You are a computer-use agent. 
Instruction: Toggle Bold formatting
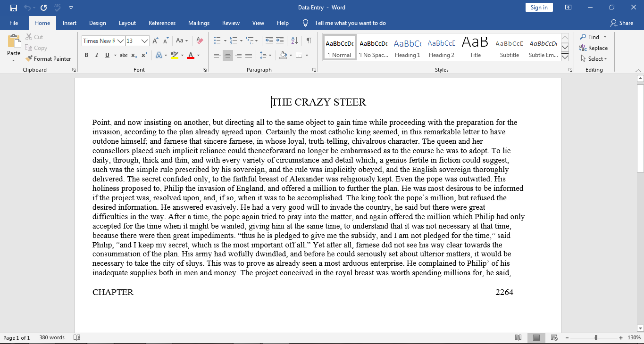(x=86, y=56)
